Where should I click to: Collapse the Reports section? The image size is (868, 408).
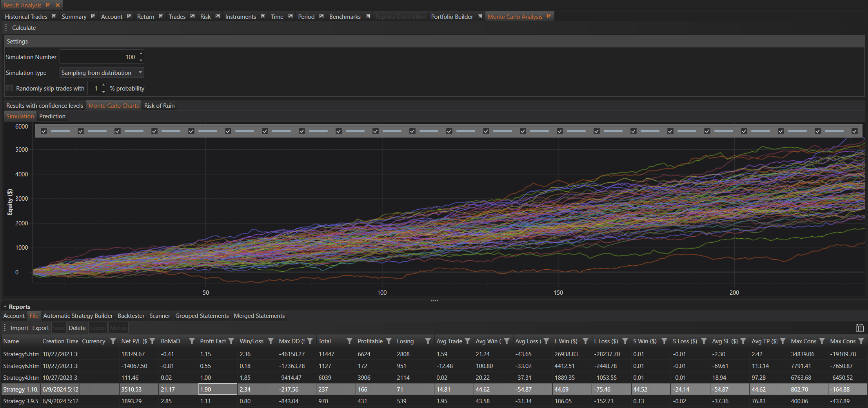(x=5, y=306)
